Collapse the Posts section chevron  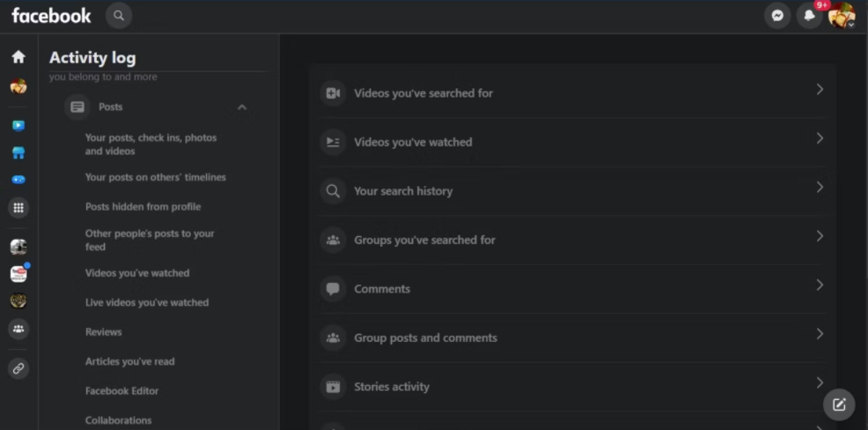click(242, 107)
